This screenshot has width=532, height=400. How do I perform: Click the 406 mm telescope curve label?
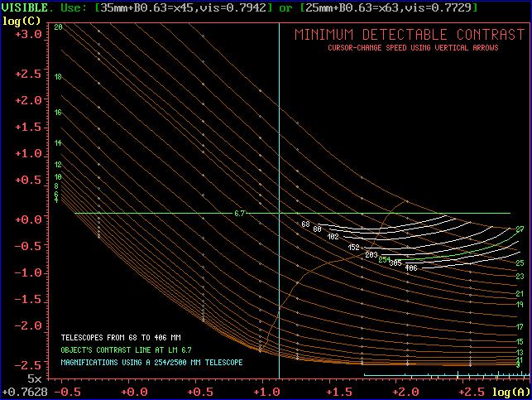click(x=410, y=267)
